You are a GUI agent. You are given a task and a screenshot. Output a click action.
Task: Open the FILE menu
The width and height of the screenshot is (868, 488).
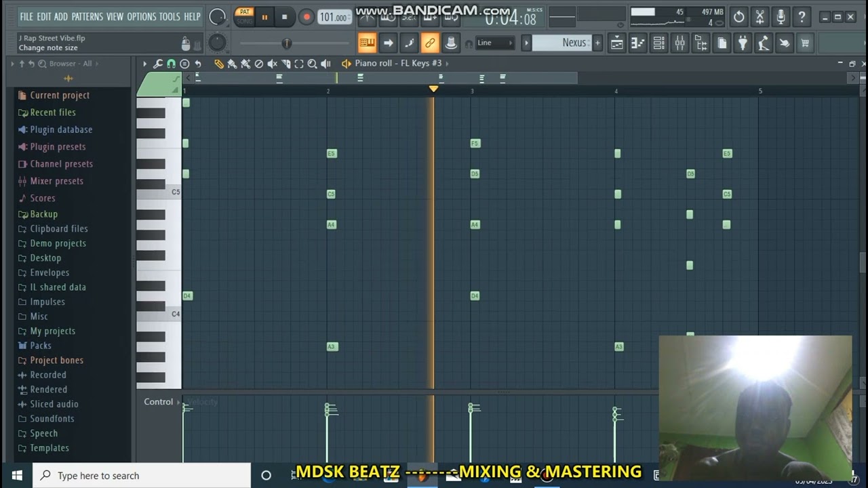26,16
